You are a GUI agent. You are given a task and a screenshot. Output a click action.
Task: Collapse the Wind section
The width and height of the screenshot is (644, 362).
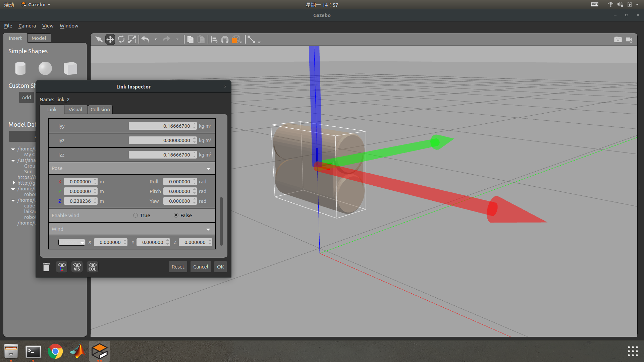[208, 229]
